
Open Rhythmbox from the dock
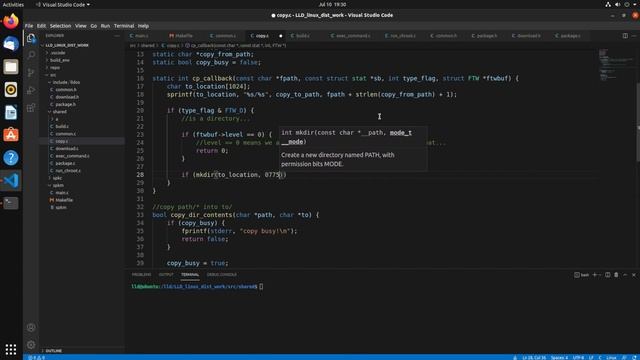(11, 89)
